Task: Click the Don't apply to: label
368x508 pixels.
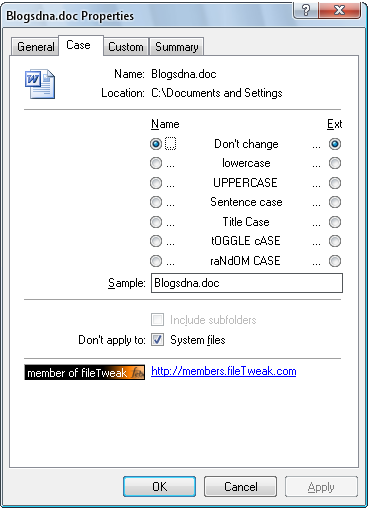Action: tap(112, 340)
